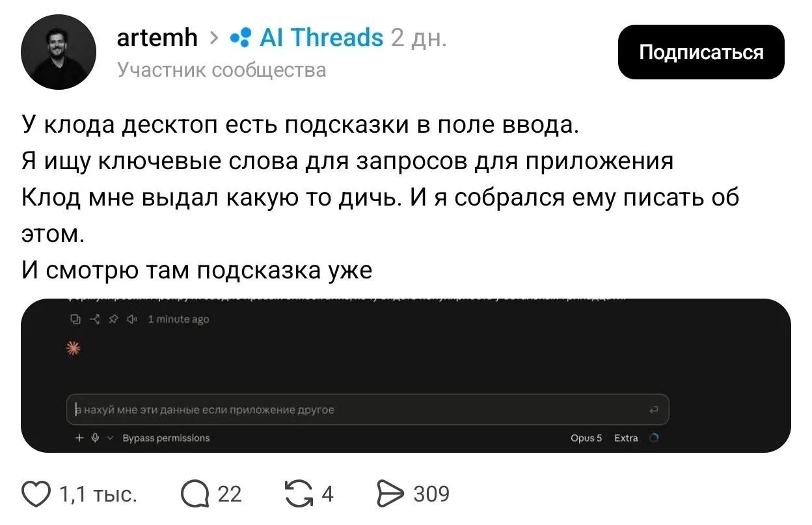
Task: Click the loading spinner indicator
Action: [x=654, y=438]
